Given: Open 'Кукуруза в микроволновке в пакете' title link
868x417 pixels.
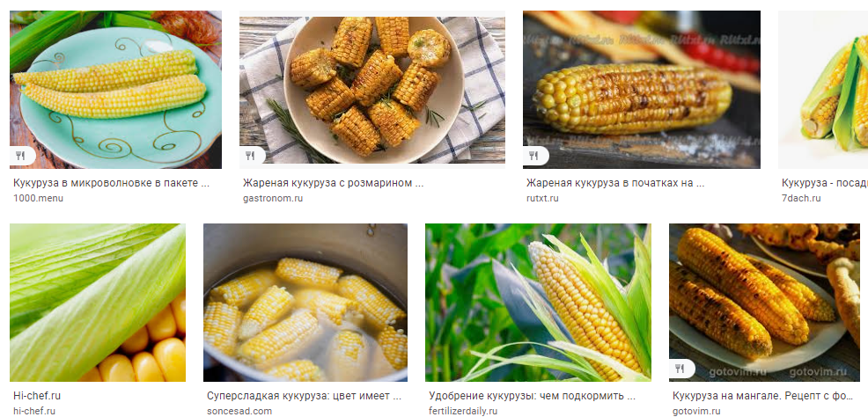Looking at the screenshot, I should tap(111, 183).
